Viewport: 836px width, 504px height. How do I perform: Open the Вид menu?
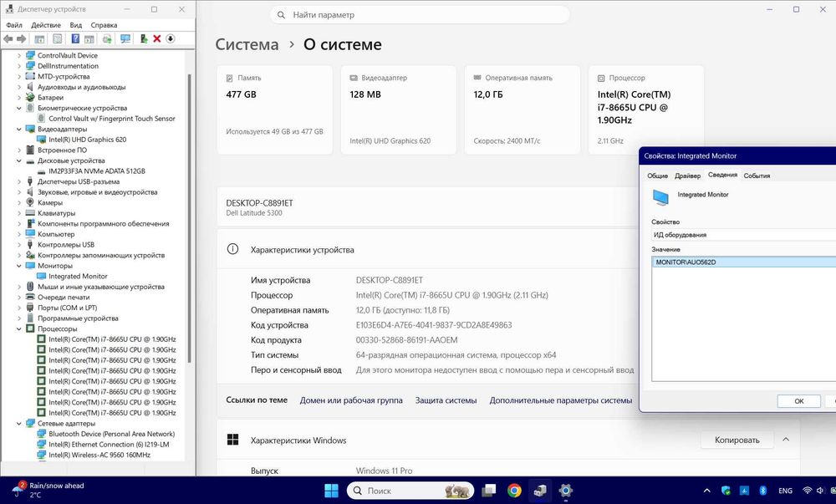(76, 25)
